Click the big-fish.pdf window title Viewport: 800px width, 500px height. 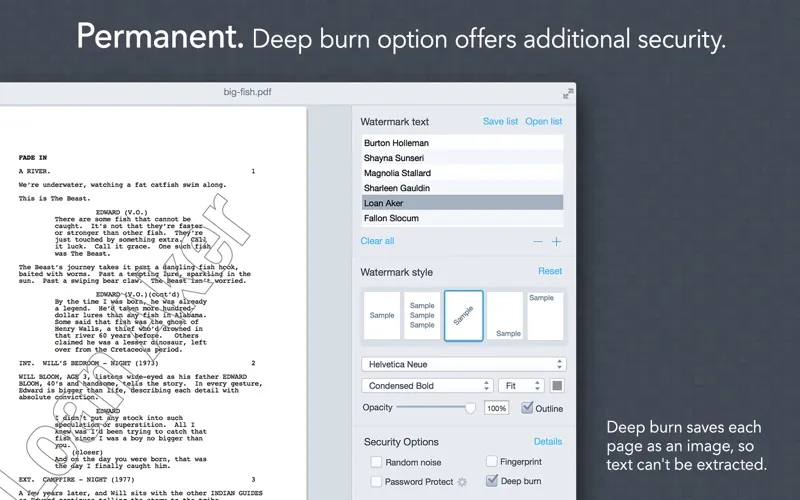[247, 92]
